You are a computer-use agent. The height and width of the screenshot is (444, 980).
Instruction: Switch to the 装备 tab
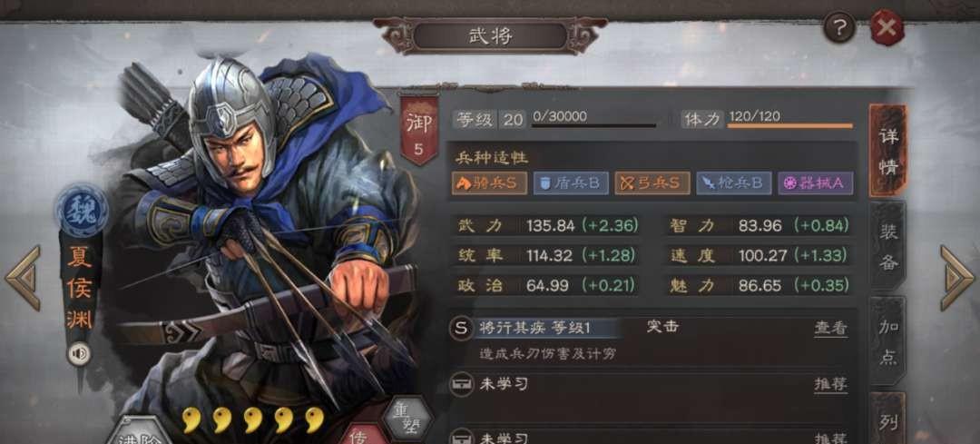pos(888,246)
